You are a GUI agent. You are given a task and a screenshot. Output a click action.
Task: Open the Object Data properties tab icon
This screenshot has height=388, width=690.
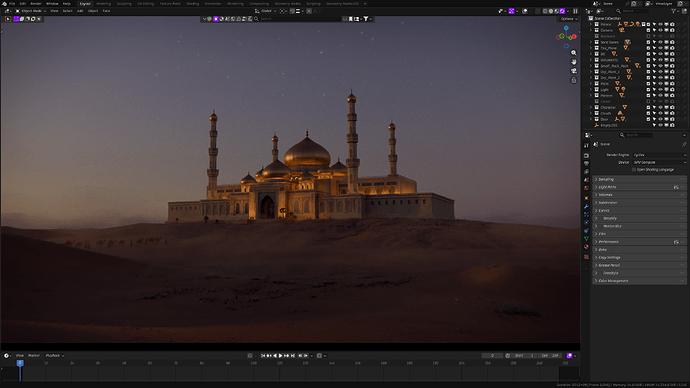[586, 239]
